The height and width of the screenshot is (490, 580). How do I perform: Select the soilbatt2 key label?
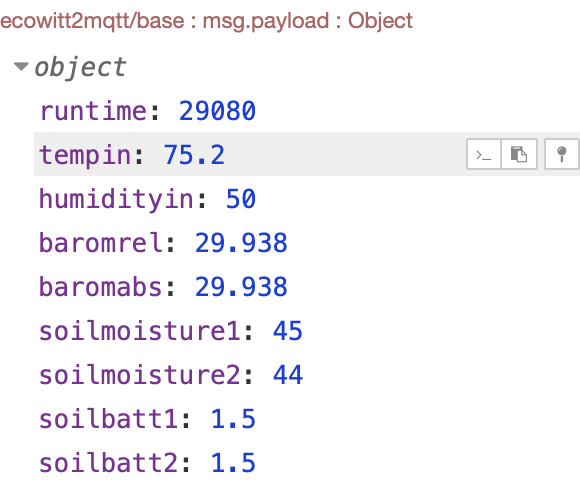click(109, 463)
